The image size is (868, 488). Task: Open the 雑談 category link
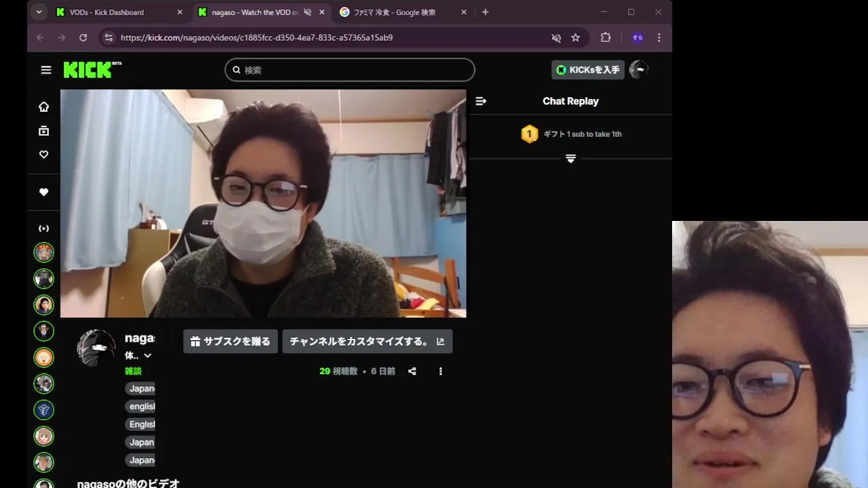(x=133, y=371)
